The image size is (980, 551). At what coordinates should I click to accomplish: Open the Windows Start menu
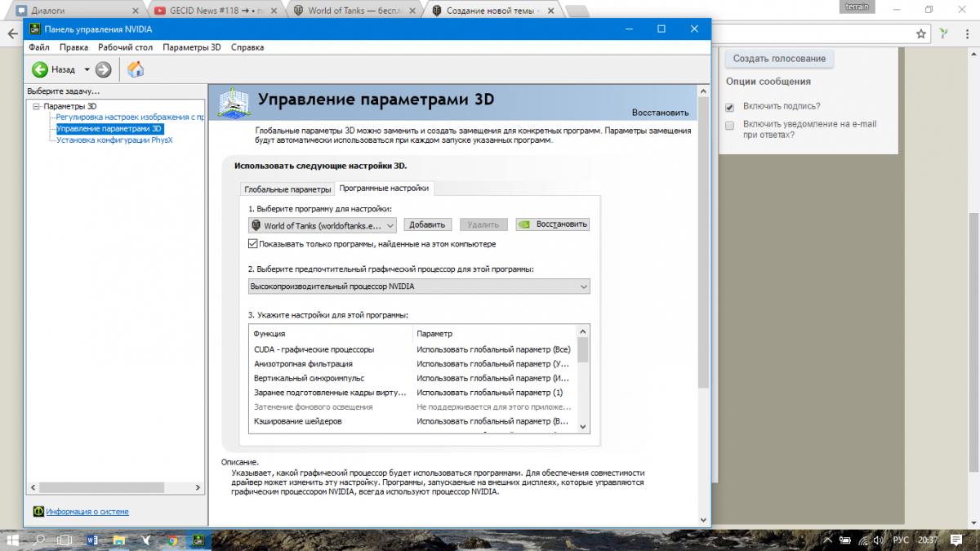pos(12,540)
